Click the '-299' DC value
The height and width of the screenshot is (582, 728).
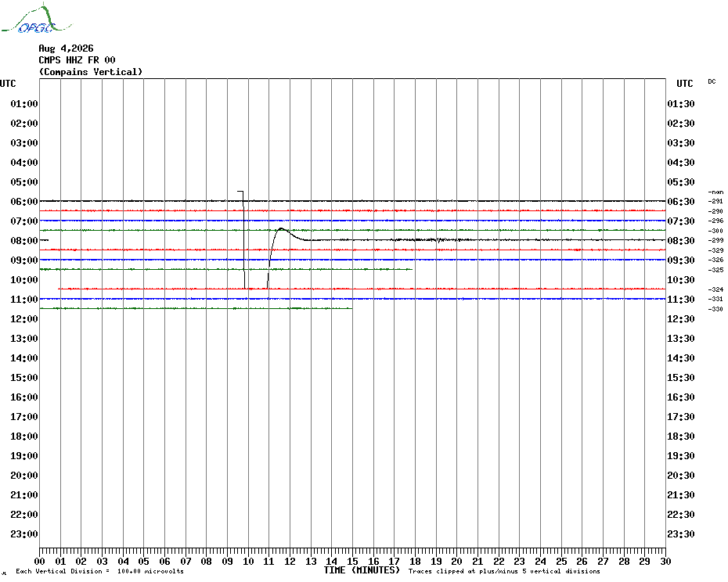click(715, 240)
